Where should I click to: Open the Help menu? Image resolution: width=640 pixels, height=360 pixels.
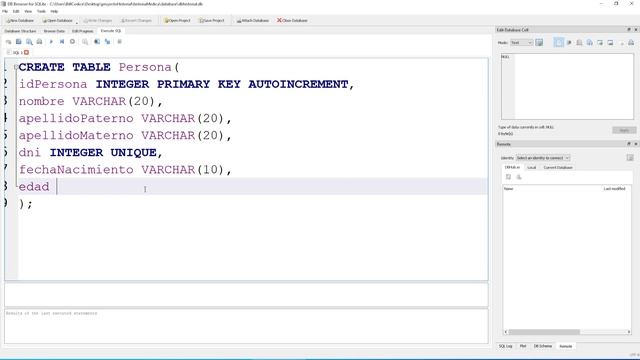[54, 11]
